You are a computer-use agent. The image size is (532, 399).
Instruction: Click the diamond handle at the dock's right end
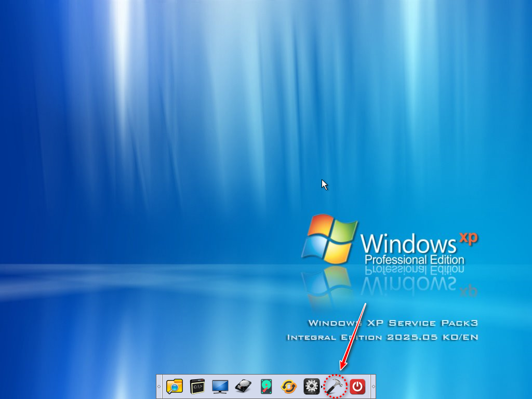373,387
